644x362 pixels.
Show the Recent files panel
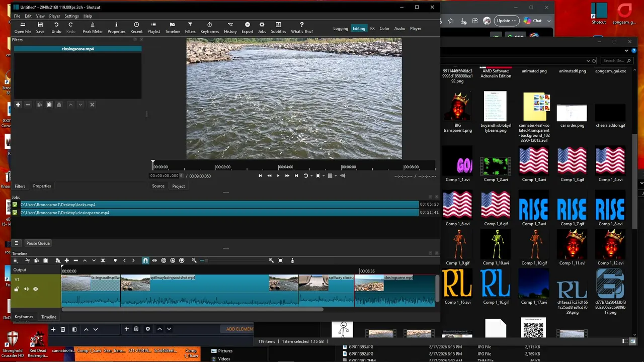tap(136, 28)
